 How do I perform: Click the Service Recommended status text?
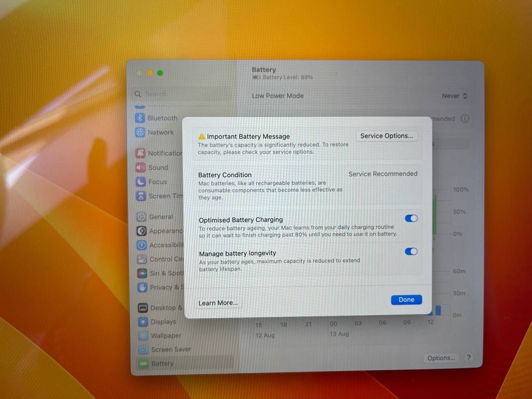click(x=383, y=174)
